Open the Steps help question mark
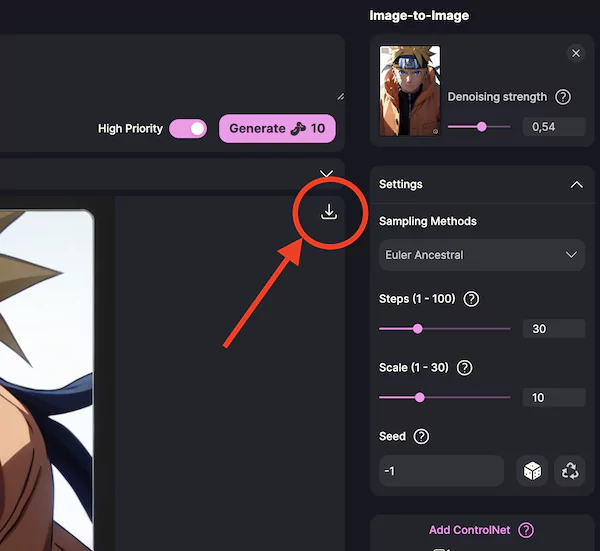The width and height of the screenshot is (600, 551). [x=471, y=299]
